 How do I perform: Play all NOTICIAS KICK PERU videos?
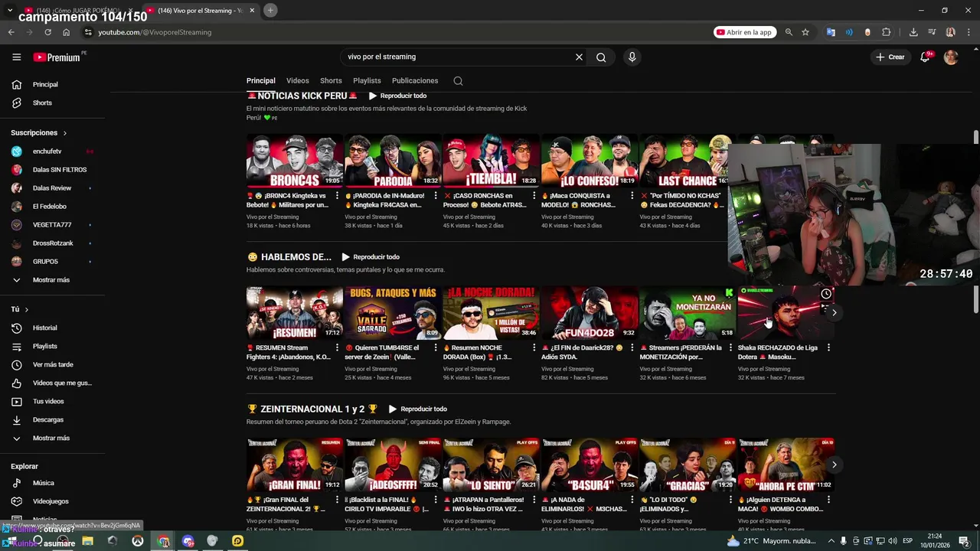[397, 96]
